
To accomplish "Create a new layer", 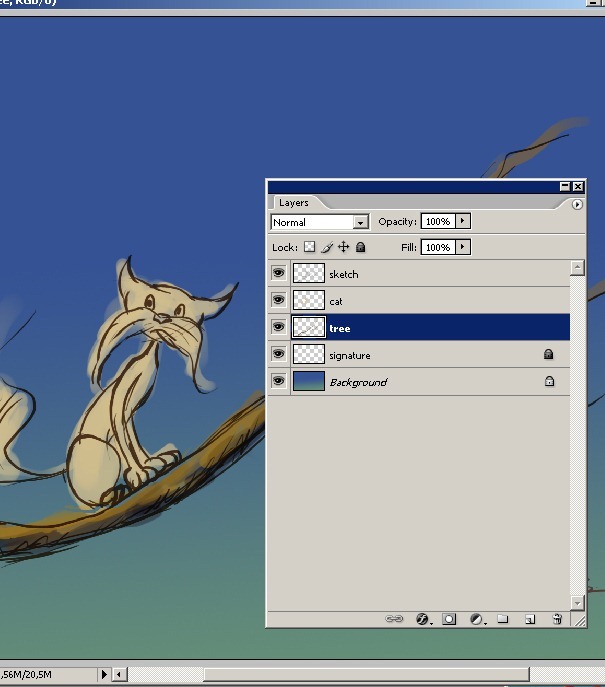I will [x=530, y=619].
